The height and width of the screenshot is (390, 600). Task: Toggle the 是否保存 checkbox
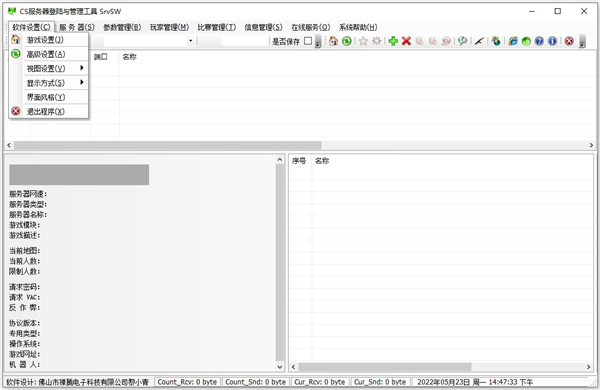pos(308,41)
